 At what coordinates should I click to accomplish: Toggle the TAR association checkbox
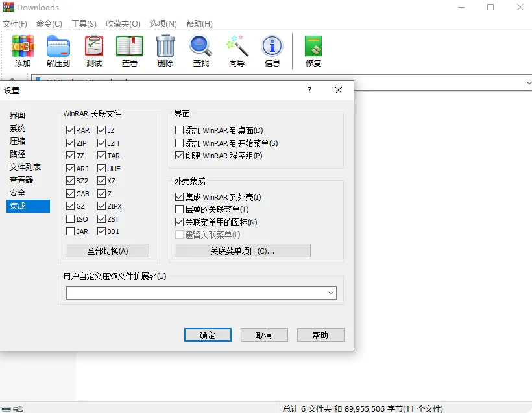(x=101, y=156)
